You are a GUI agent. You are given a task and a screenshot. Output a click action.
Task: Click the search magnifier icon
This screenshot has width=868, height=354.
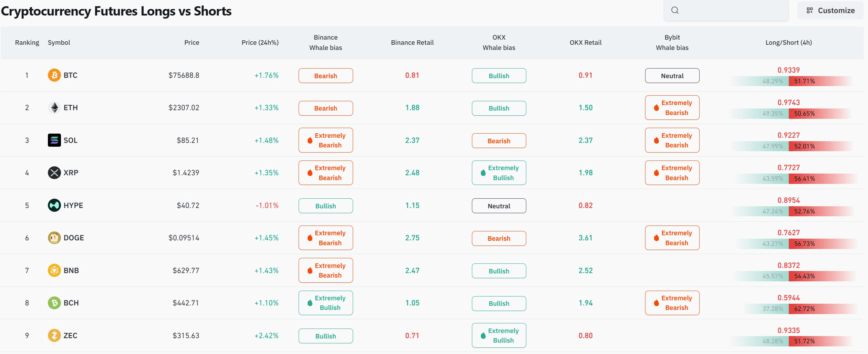[x=675, y=10]
